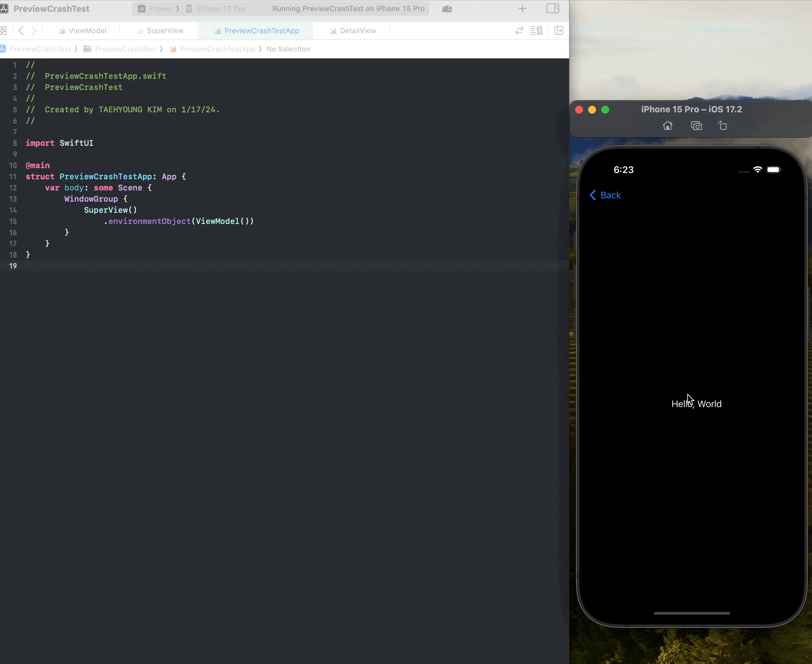Click the simulator Home button icon
812x664 pixels.
click(x=668, y=126)
